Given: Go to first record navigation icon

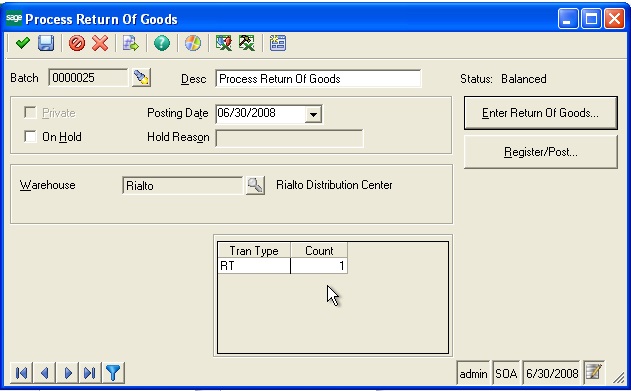Looking at the screenshot, I should click(x=22, y=373).
